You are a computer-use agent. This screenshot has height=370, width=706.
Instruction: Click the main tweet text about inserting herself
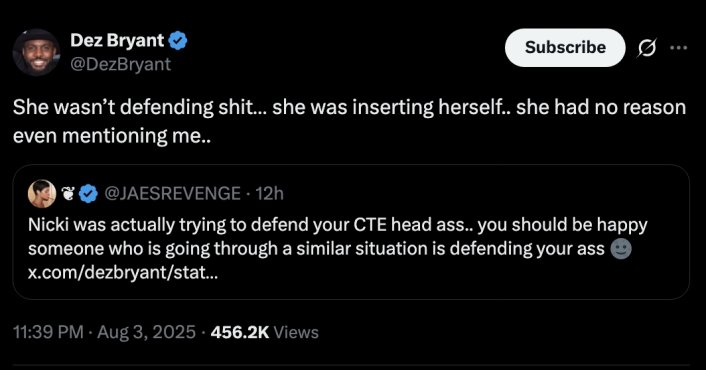point(349,121)
